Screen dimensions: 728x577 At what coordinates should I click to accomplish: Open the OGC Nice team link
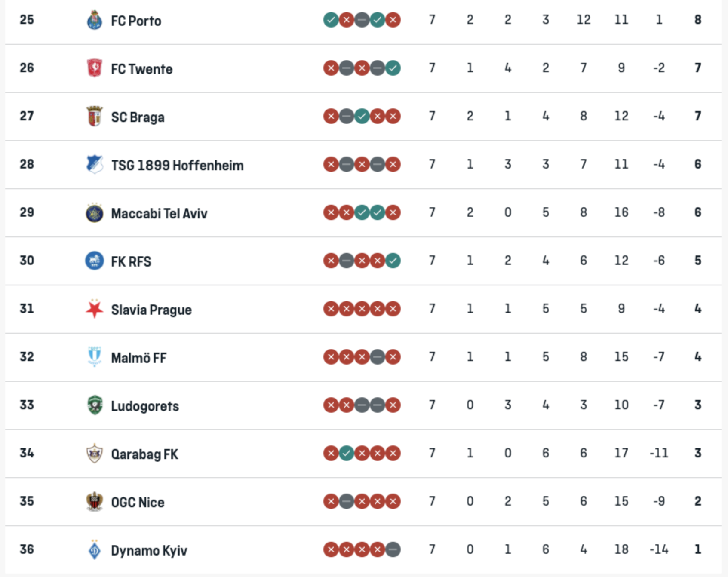[x=138, y=502]
